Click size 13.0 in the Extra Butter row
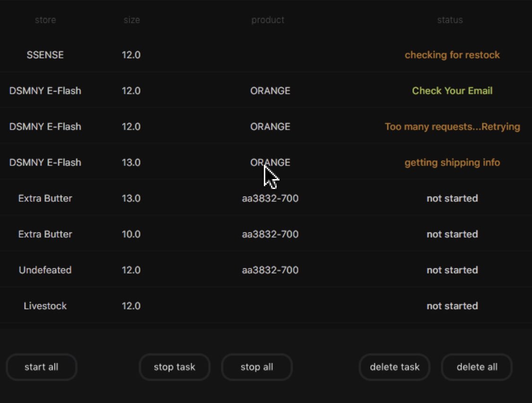532x403 pixels. [x=131, y=198]
